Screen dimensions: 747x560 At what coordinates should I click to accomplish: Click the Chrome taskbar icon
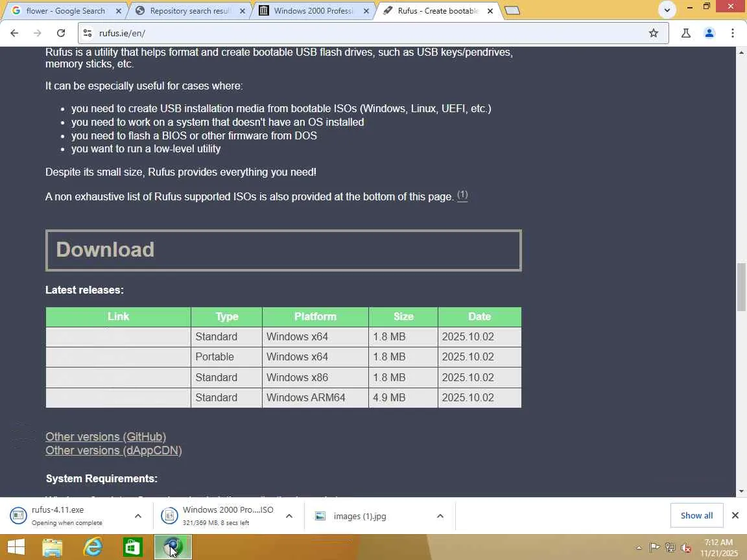(x=173, y=547)
